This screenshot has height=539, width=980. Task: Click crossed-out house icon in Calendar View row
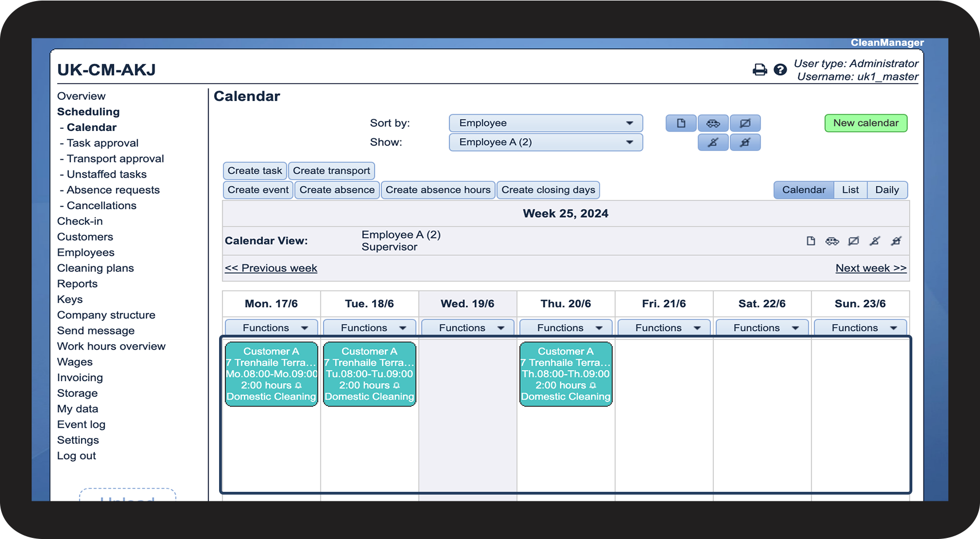[896, 241]
